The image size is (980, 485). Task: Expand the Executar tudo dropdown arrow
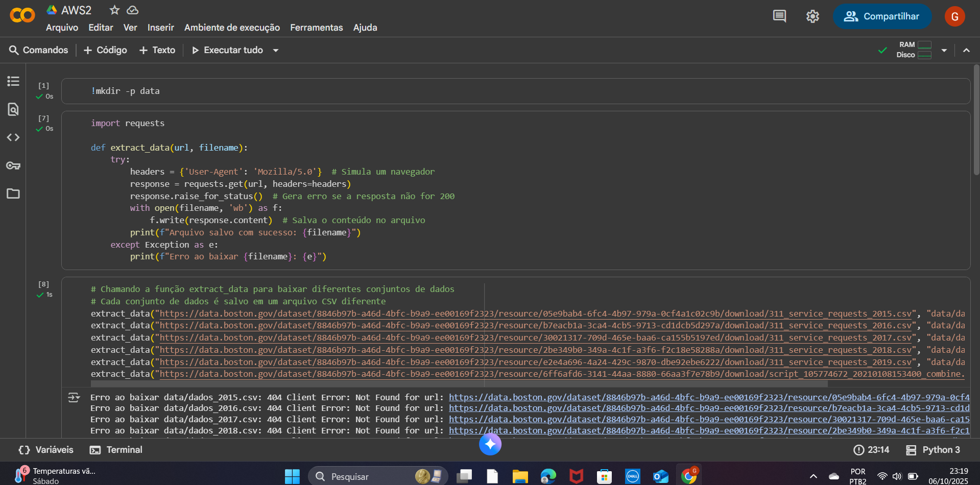[276, 50]
